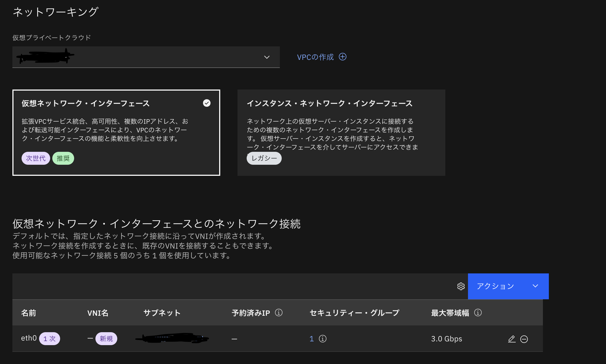Expand the アクション dropdown menu
Viewport: 606px width, 364px height.
click(x=508, y=286)
